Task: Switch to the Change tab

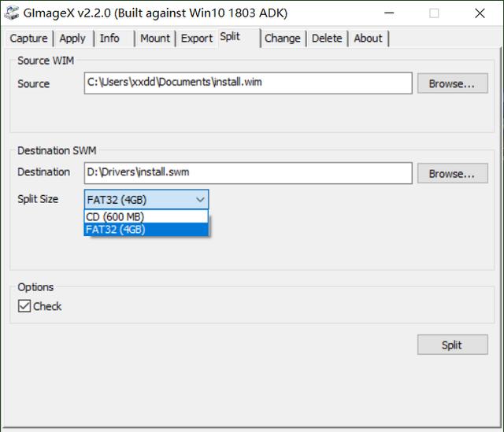Action: pyautogui.click(x=282, y=39)
